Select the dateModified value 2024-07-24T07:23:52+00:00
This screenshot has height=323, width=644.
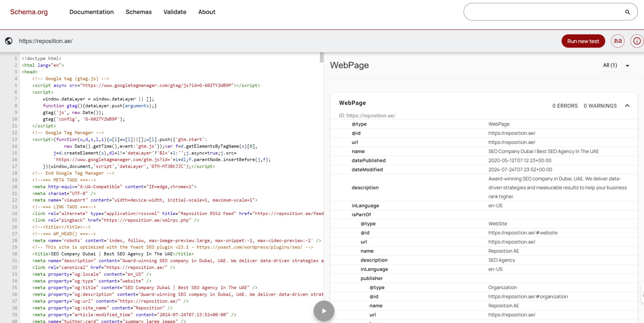tap(520, 170)
